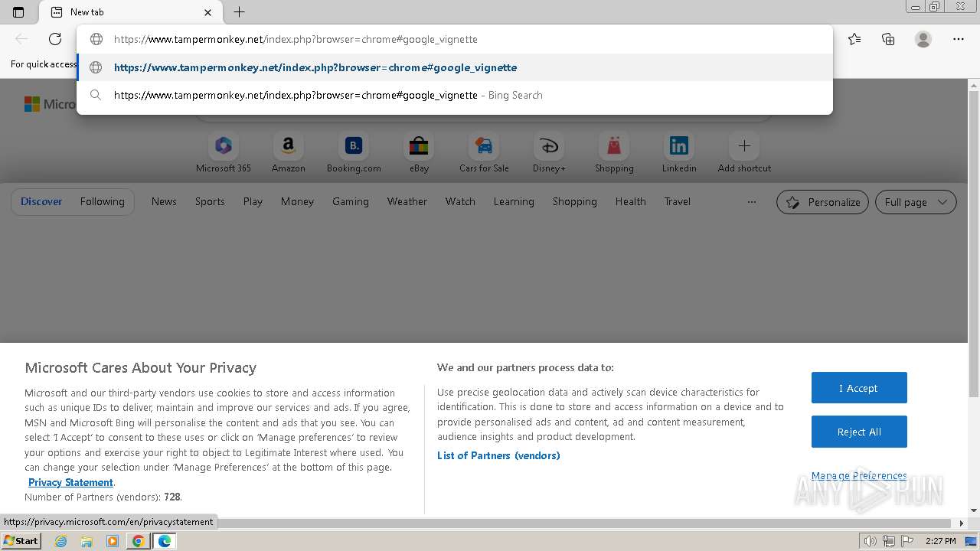Open the Learning category
The height and width of the screenshot is (551, 980).
coord(514,201)
